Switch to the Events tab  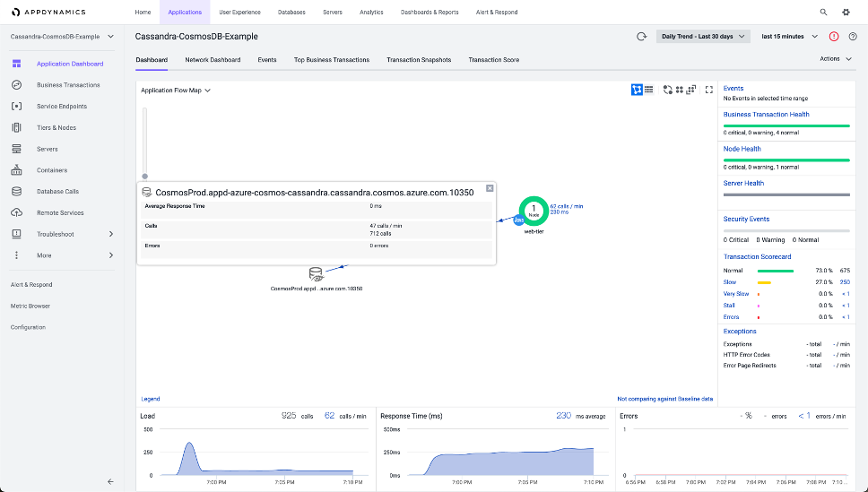267,60
